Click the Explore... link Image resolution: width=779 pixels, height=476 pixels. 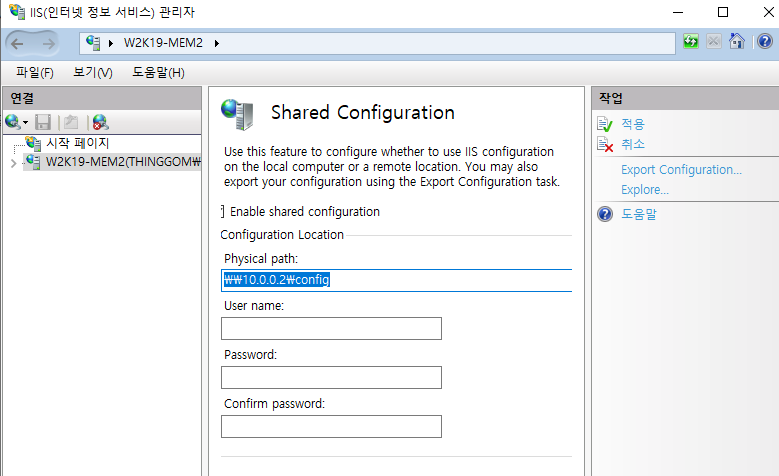tap(645, 190)
